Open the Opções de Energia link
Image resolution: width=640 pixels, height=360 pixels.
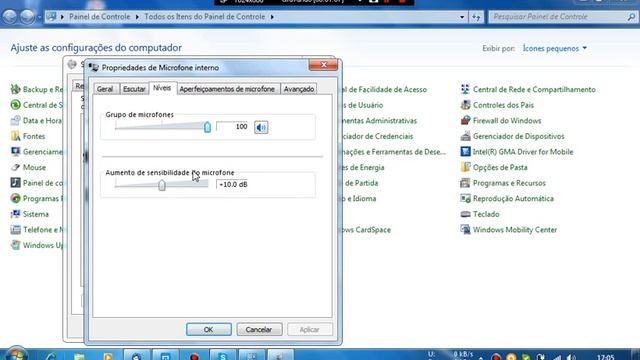pos(363,167)
